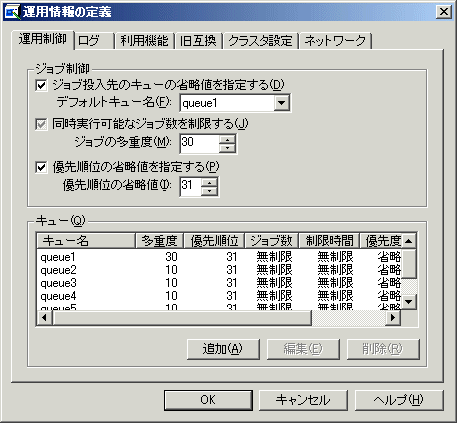Select queue3 row in queue list
Screen dimensions: 457x423
[x=219, y=283]
